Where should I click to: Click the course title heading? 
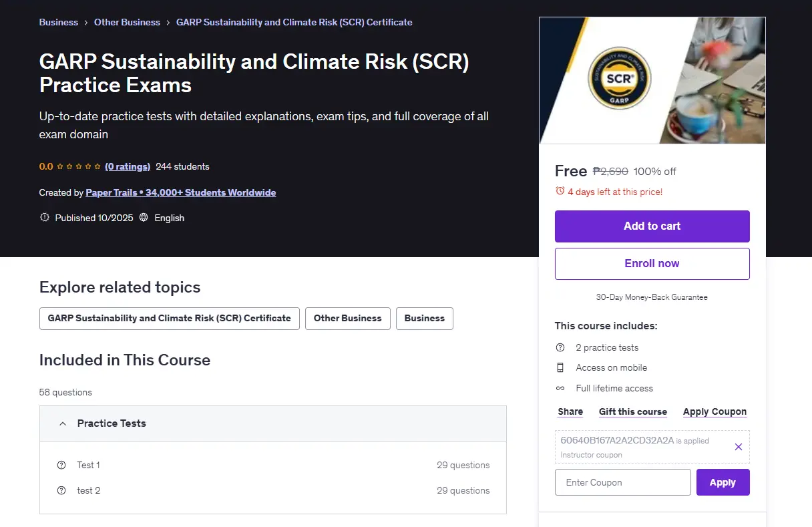254,73
